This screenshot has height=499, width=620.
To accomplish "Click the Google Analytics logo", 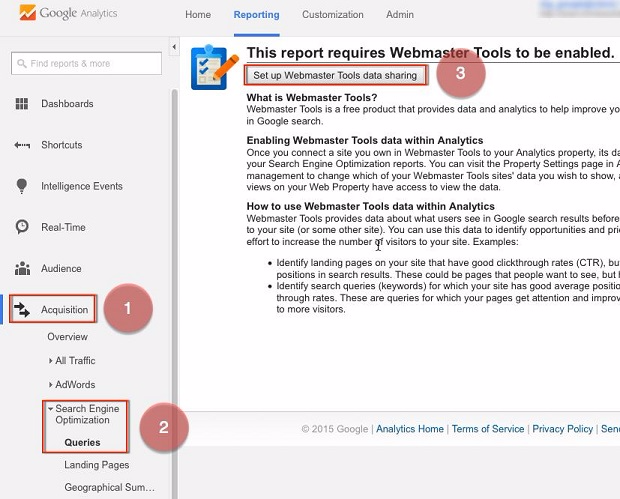I will click(x=68, y=13).
